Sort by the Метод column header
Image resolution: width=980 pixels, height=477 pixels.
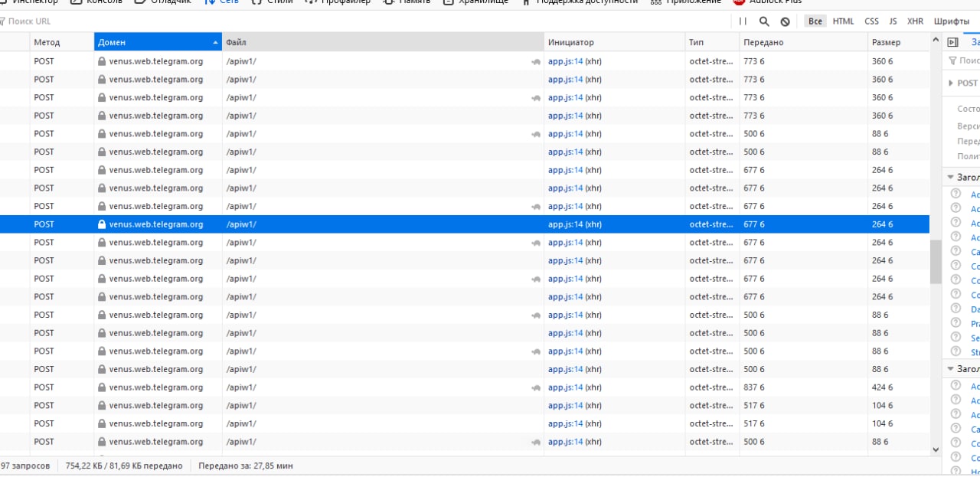click(x=62, y=42)
